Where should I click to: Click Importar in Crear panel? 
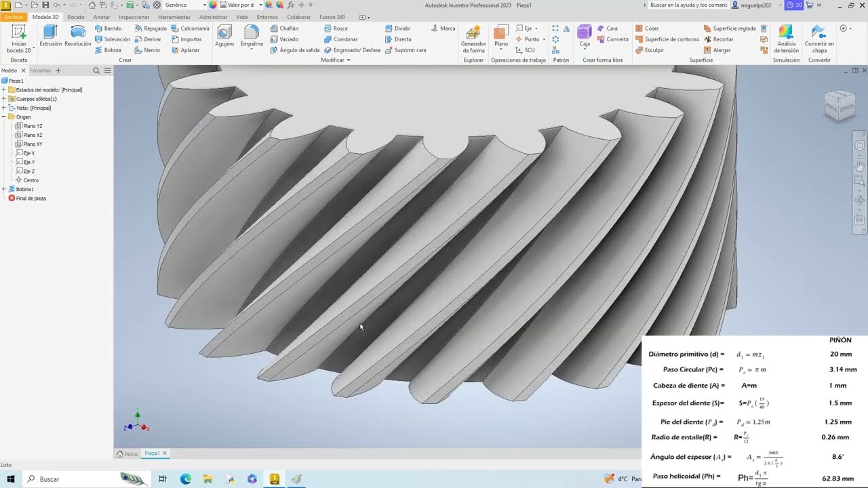tap(186, 39)
